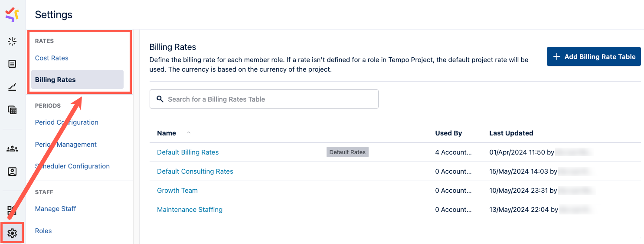
Task: Open Default Billing Rates table
Action: [188, 152]
